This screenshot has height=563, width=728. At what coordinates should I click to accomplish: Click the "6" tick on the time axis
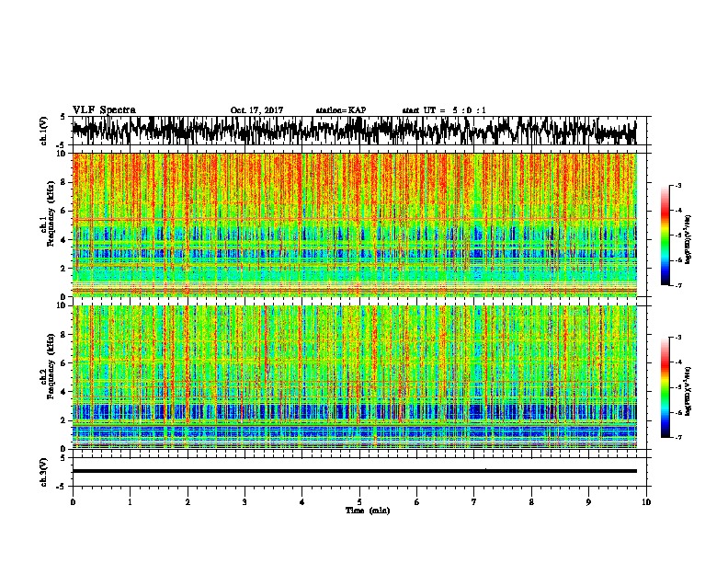tap(417, 502)
